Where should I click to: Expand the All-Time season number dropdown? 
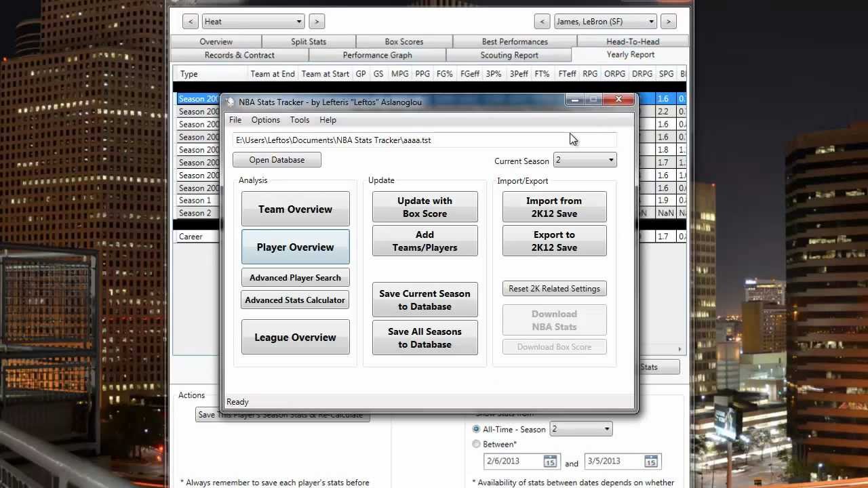[x=580, y=429]
